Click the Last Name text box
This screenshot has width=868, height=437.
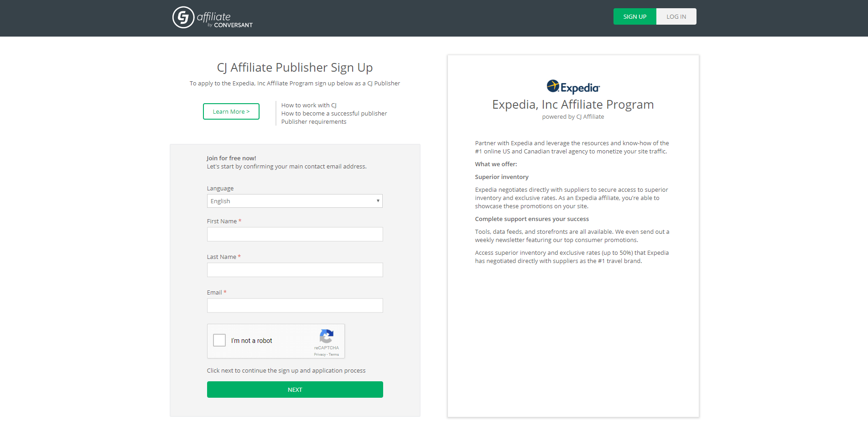pos(295,269)
